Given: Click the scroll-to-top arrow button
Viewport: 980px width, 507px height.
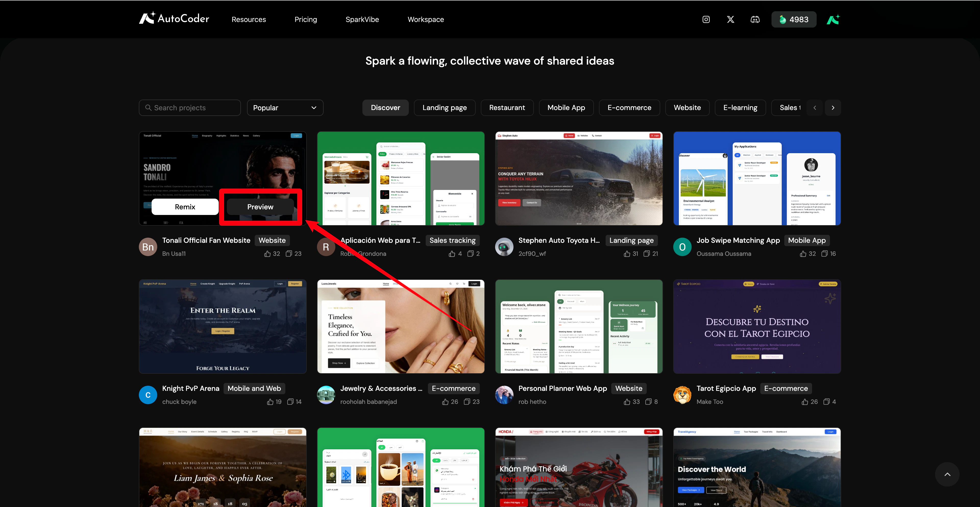Looking at the screenshot, I should 947,474.
